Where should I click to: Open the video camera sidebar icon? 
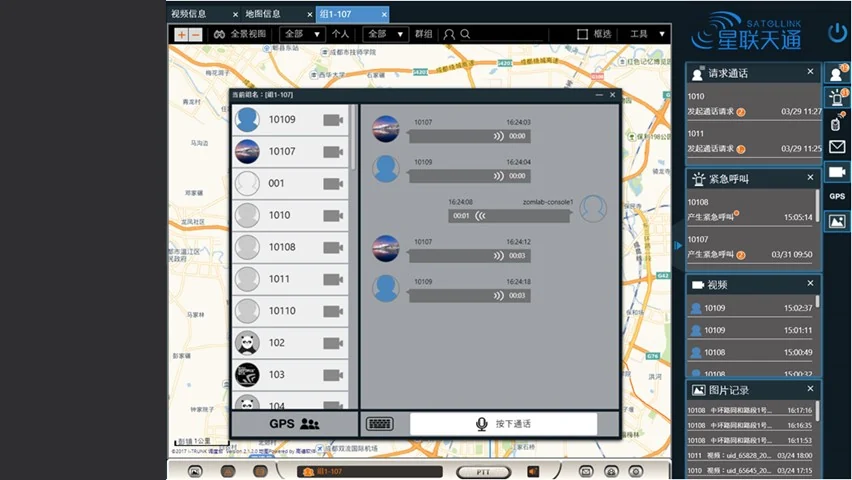point(837,172)
